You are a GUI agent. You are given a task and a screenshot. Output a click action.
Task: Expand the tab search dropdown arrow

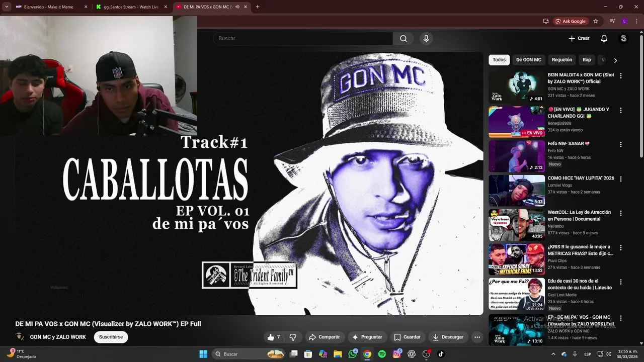[x=6, y=7]
